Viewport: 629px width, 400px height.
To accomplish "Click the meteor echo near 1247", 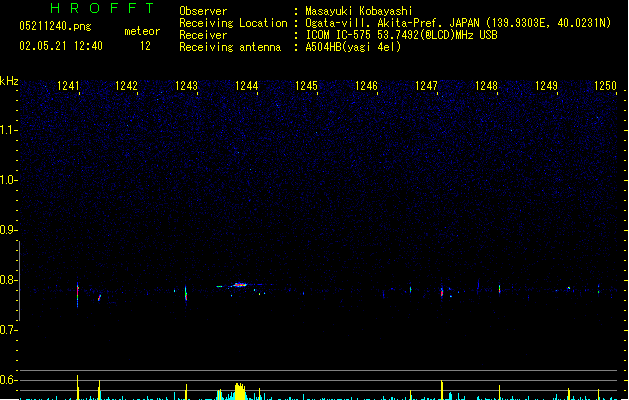I will 442,292.
